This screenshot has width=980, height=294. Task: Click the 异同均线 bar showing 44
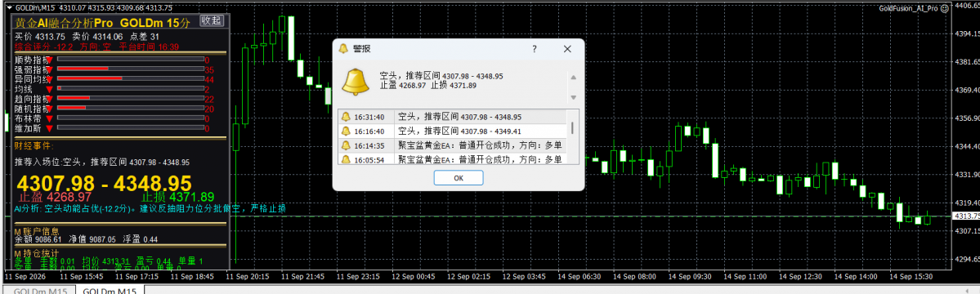[131, 78]
